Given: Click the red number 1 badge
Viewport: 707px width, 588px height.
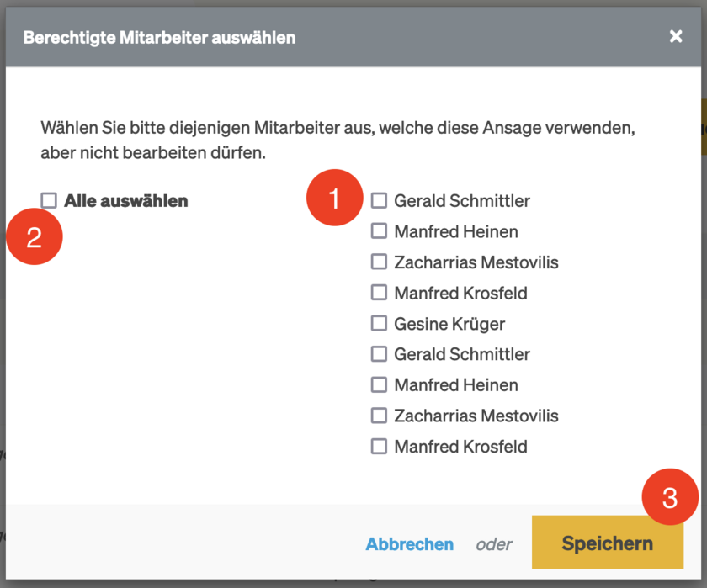Looking at the screenshot, I should (x=334, y=200).
